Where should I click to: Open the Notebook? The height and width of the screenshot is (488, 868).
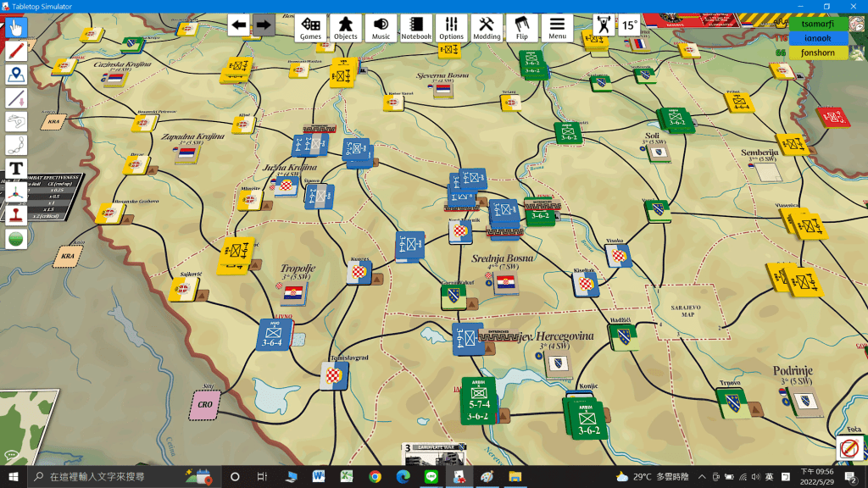coord(416,27)
